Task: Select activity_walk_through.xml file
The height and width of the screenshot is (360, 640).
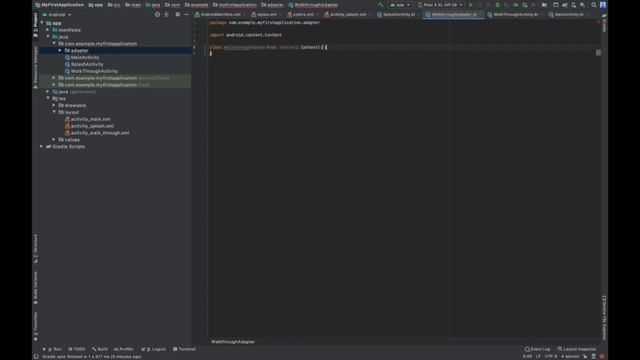Action: click(x=100, y=133)
